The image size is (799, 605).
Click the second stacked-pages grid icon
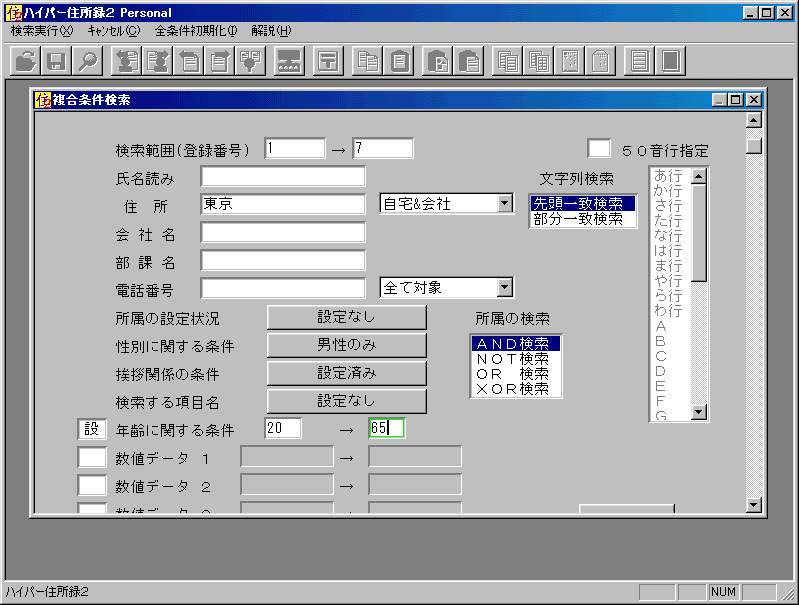pos(539,61)
